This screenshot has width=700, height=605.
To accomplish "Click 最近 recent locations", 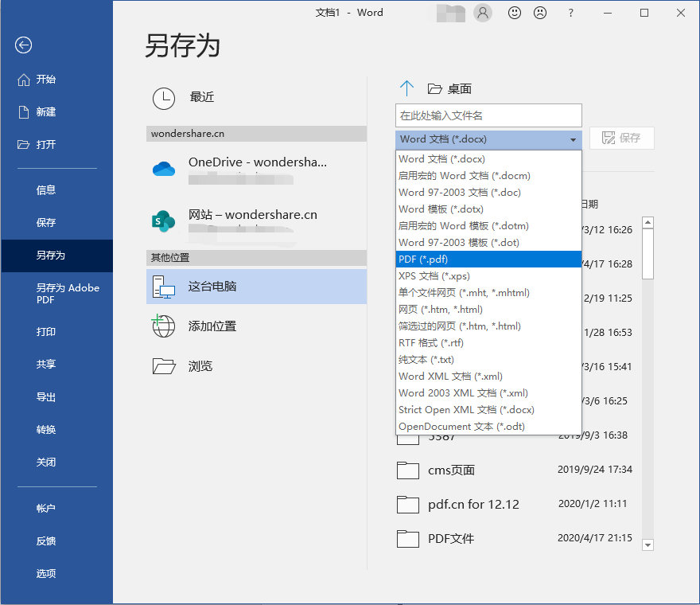I will click(257, 97).
